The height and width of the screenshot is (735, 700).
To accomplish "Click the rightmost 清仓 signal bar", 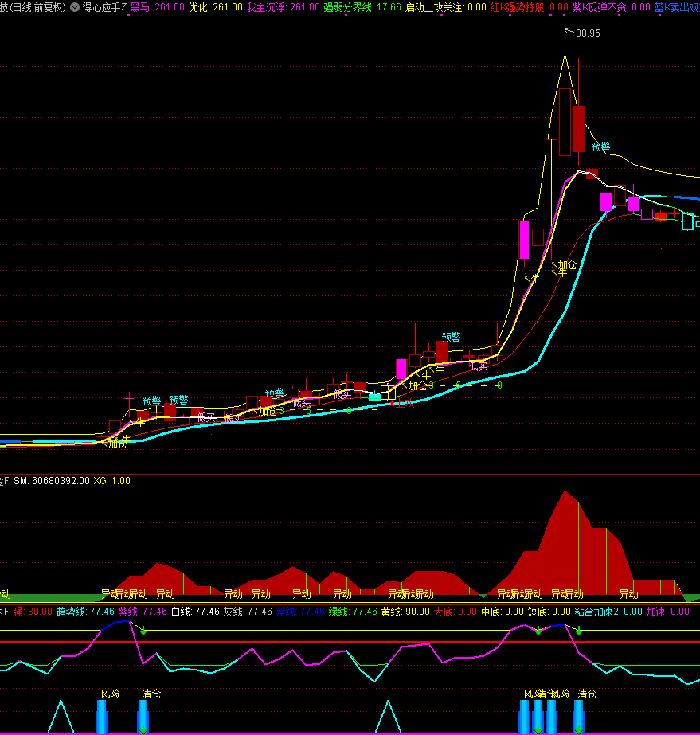I will [x=579, y=717].
